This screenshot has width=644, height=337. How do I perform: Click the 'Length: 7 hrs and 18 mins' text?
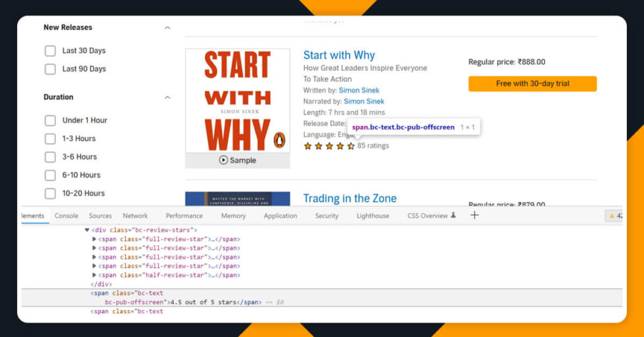click(344, 112)
